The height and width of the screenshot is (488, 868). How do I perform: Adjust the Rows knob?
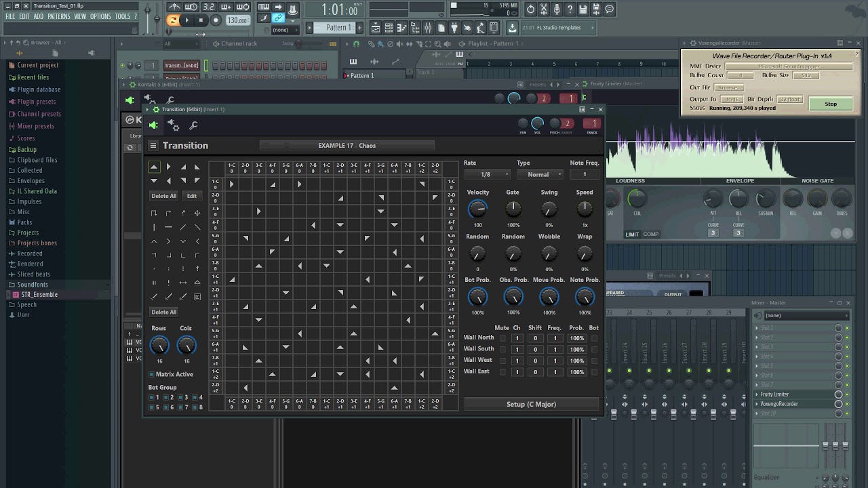pyautogui.click(x=159, y=346)
